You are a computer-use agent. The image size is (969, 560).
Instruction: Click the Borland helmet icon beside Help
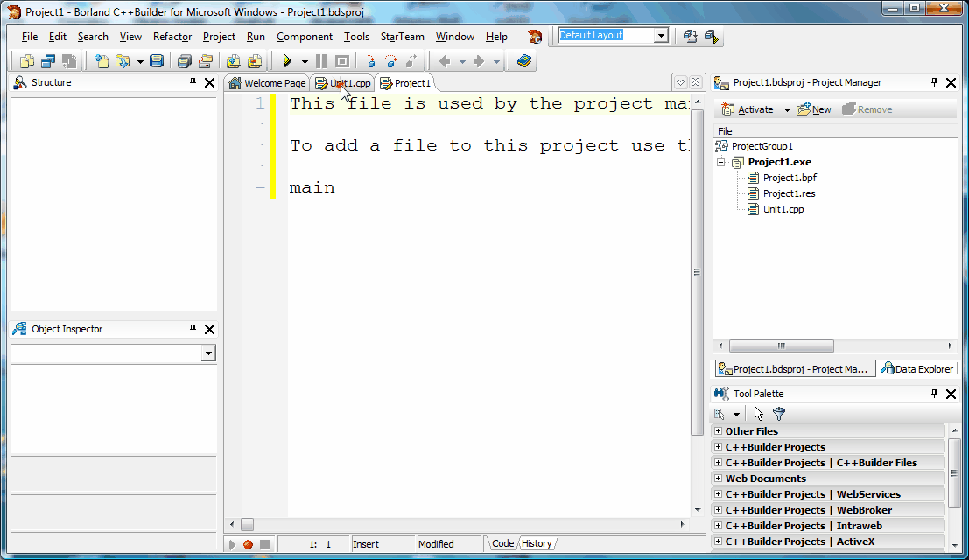pos(535,37)
